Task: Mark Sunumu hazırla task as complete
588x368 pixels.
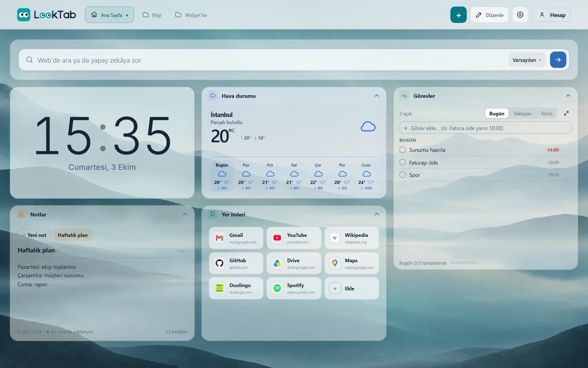Action: coord(403,150)
